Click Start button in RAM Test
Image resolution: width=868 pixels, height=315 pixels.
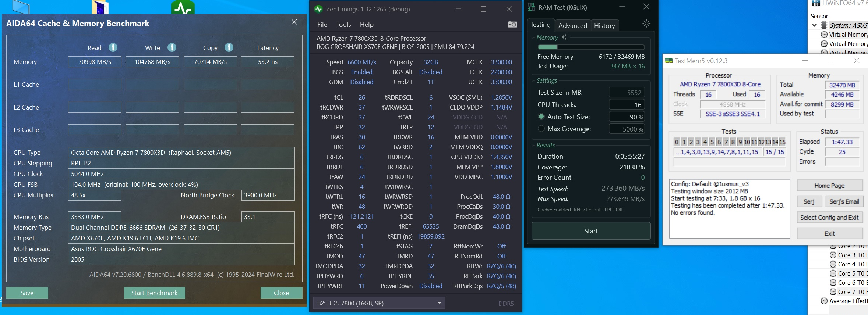tap(591, 231)
